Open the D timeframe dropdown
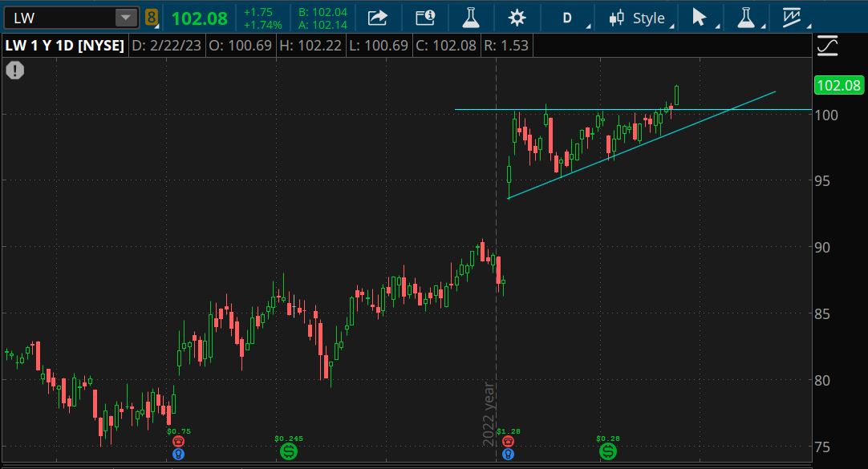 tap(571, 17)
